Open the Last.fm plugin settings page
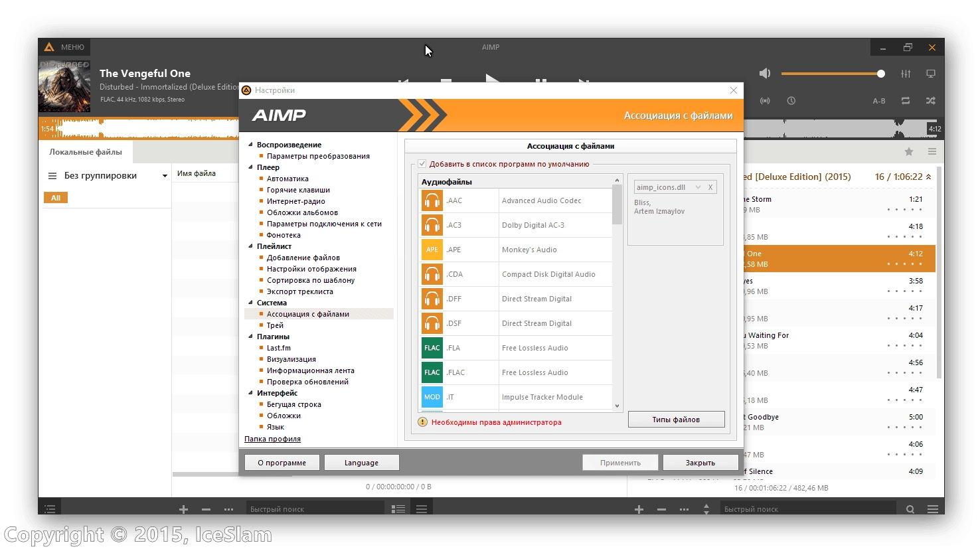This screenshot has height=549, width=980. point(278,348)
